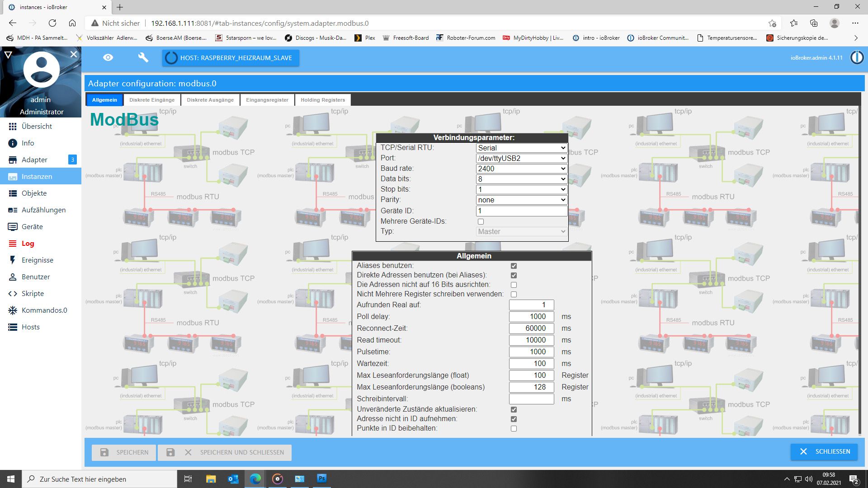Open Skripte section in sidebar

tap(33, 294)
